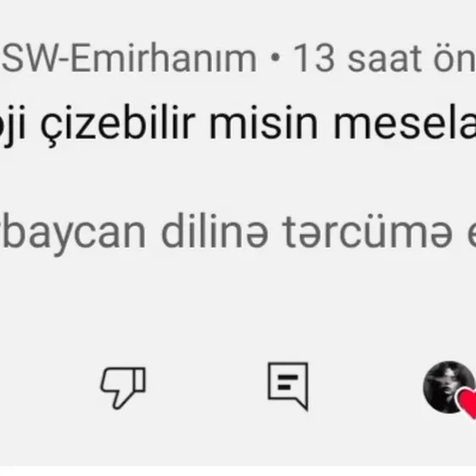
Task: Click the "saat" word in the timestamp
Action: click(x=384, y=59)
